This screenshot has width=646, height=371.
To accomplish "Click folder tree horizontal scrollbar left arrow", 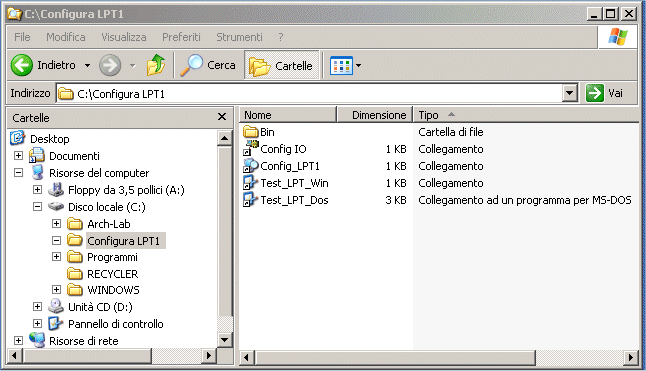I will (15, 355).
